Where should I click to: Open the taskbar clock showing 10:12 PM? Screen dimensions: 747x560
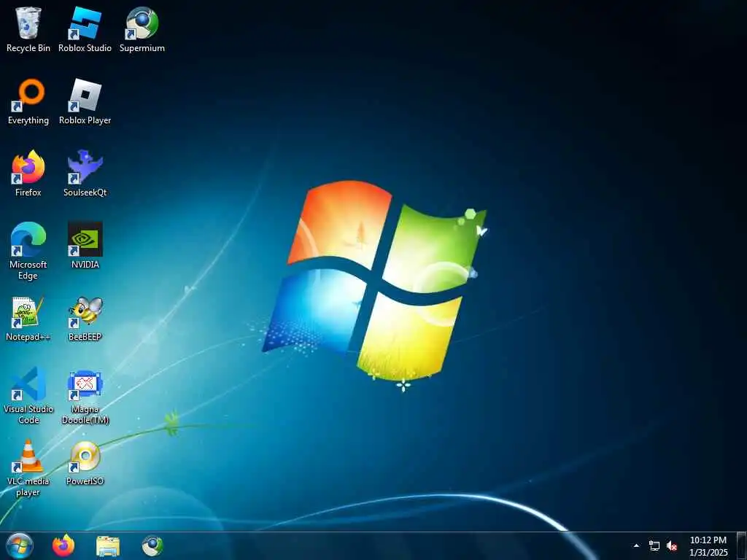(x=708, y=545)
